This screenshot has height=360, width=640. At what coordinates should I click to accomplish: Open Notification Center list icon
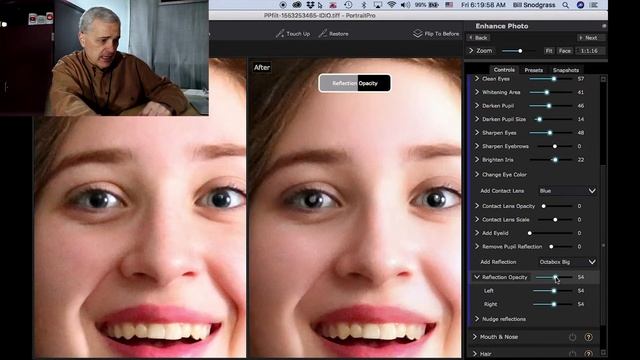(x=594, y=5)
